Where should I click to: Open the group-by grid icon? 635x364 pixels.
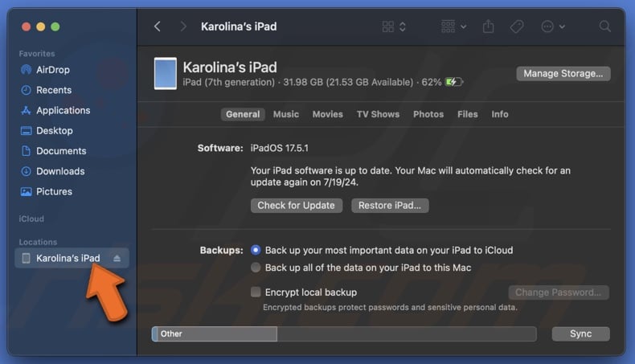[x=448, y=27]
